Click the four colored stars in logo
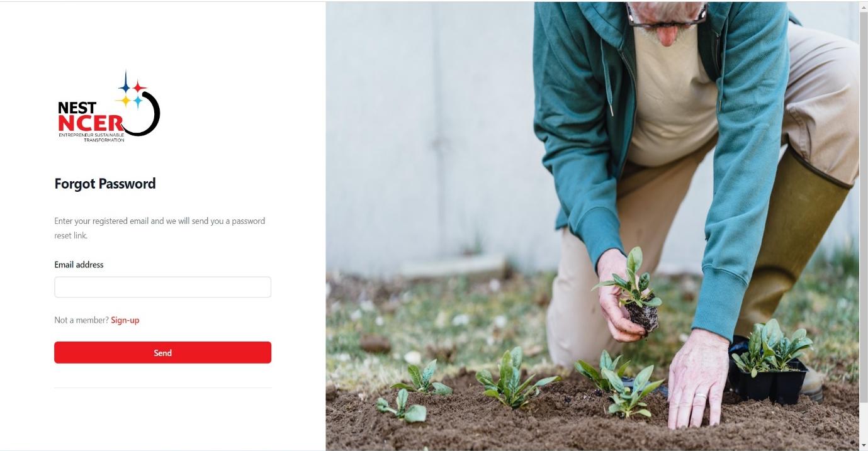Viewport: 868px width, 451px height. click(132, 90)
